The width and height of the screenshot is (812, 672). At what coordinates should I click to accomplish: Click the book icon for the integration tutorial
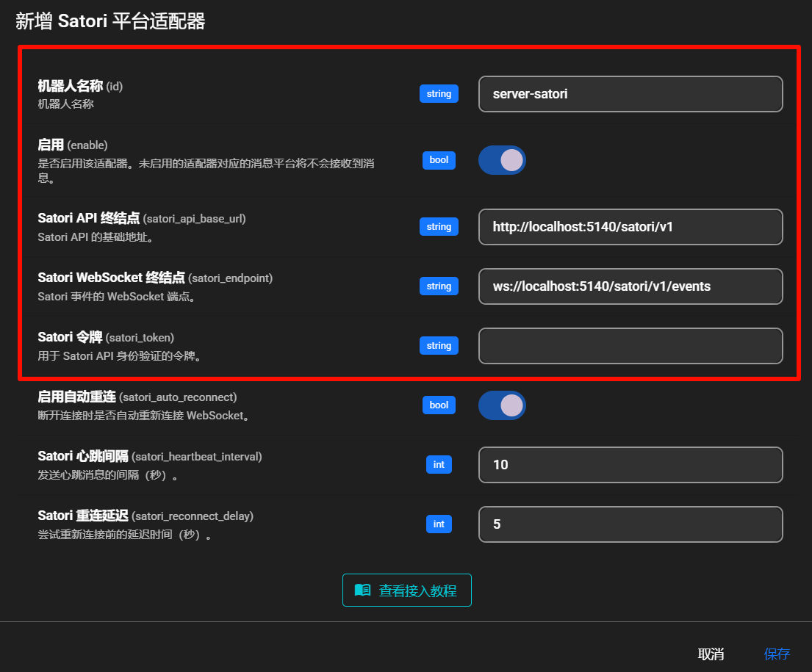(362, 590)
